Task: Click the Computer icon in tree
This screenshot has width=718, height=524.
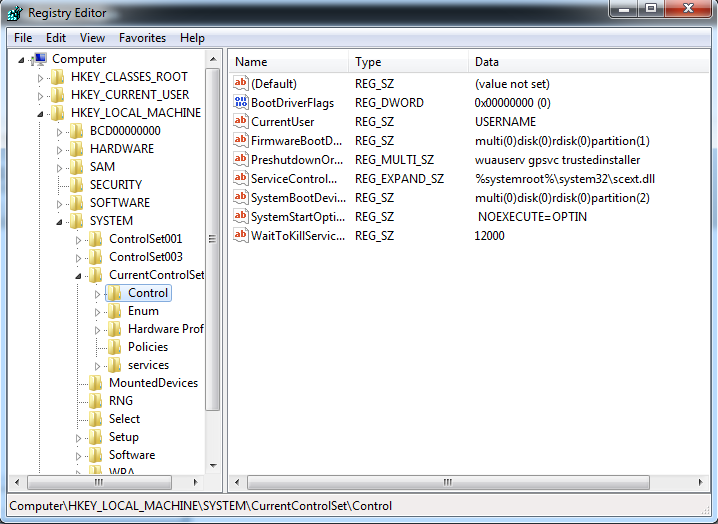Action: tap(40, 59)
